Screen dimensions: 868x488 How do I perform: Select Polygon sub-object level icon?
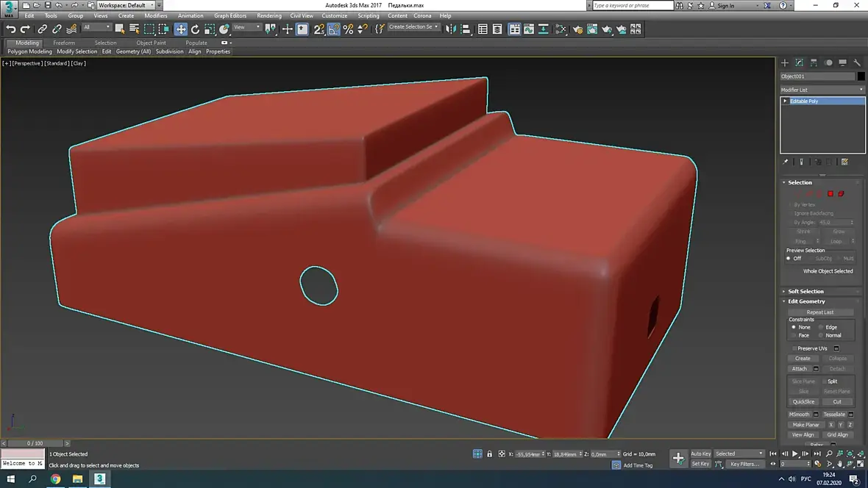[x=830, y=193]
